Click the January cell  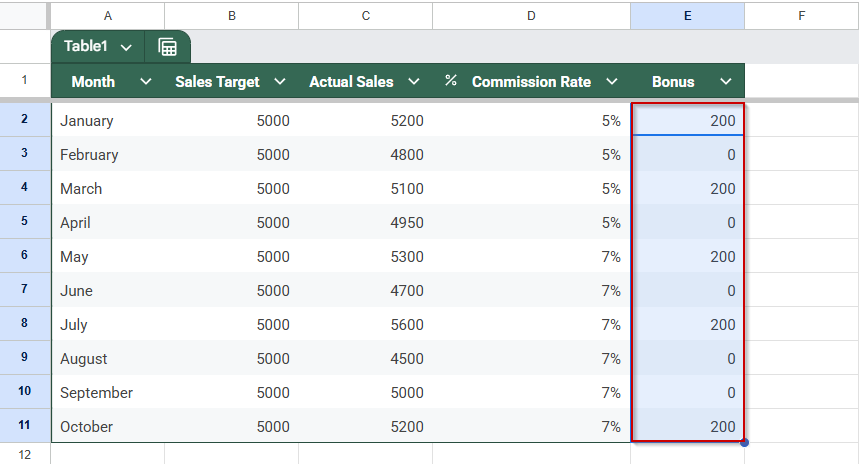[108, 120]
